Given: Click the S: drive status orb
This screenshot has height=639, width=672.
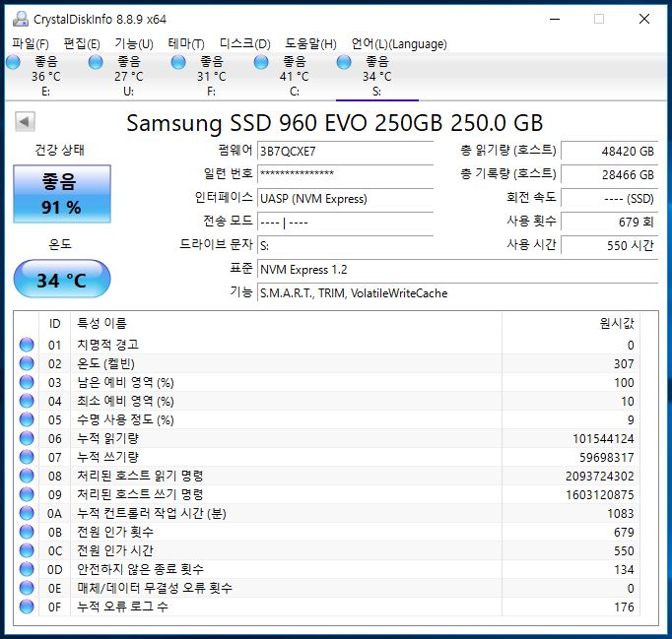Looking at the screenshot, I should point(344,63).
